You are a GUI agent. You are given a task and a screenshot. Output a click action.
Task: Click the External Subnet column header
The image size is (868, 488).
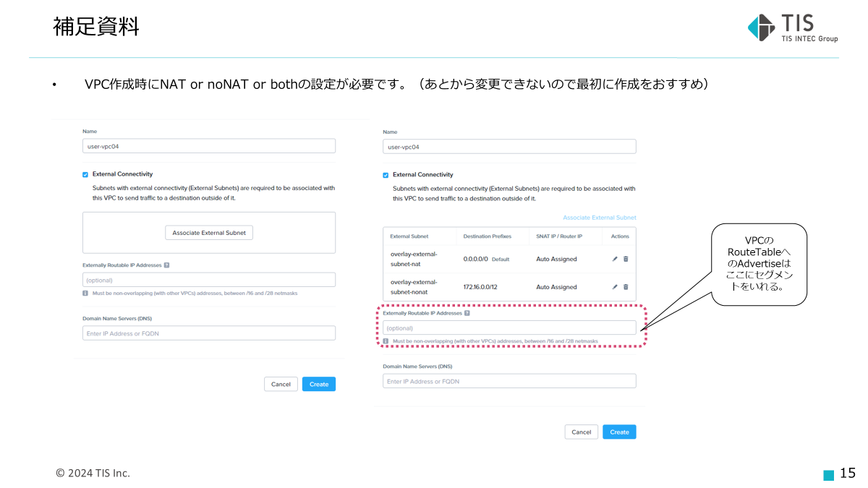(x=409, y=236)
